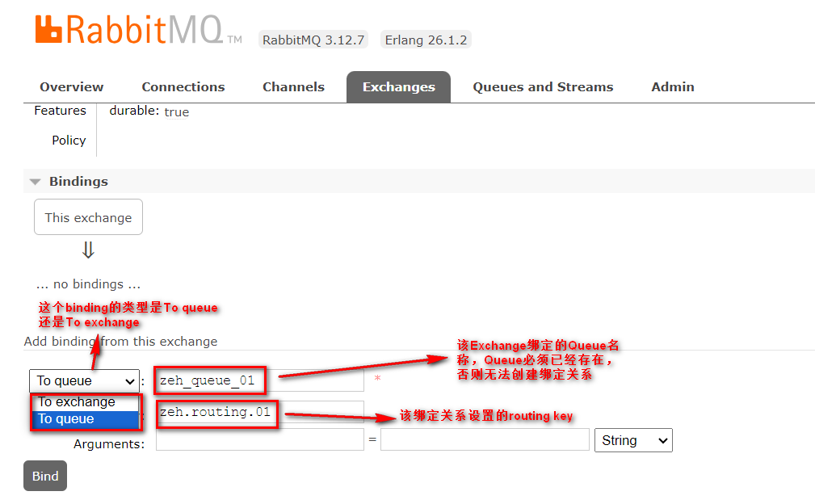Switch to the Connections tab
The height and width of the screenshot is (504, 815).
click(183, 87)
